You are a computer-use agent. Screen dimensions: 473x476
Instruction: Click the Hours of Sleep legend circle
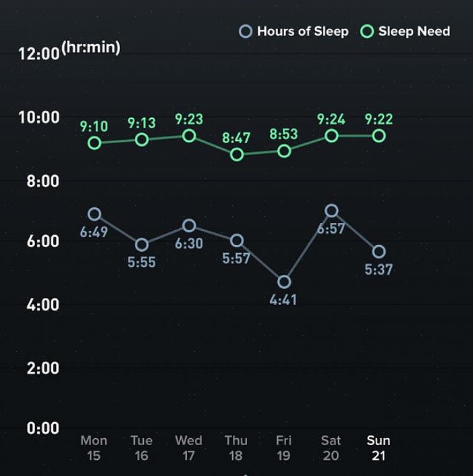(246, 31)
